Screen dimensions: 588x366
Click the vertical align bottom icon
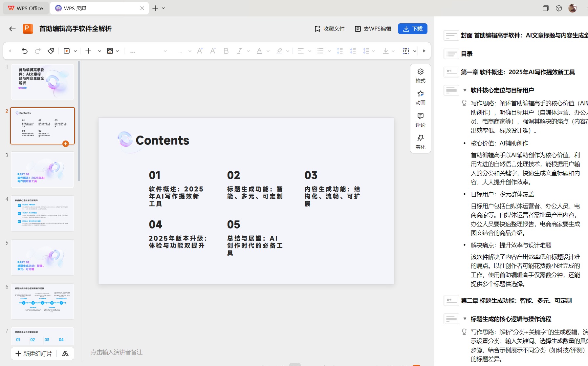point(386,51)
